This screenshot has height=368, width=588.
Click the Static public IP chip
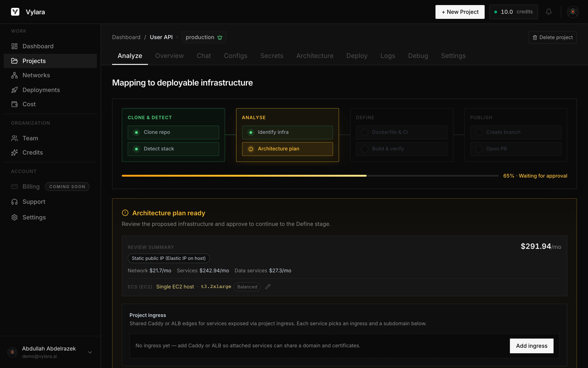169,258
